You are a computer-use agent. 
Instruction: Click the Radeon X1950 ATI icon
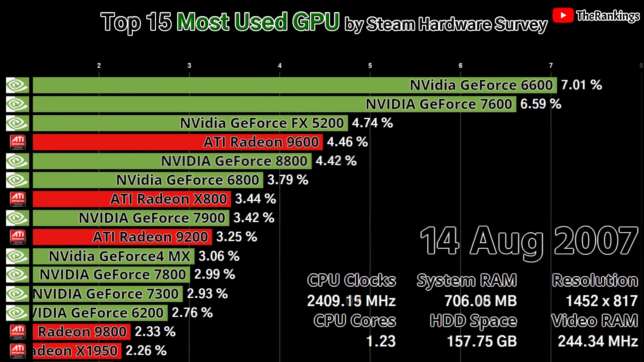[17, 351]
